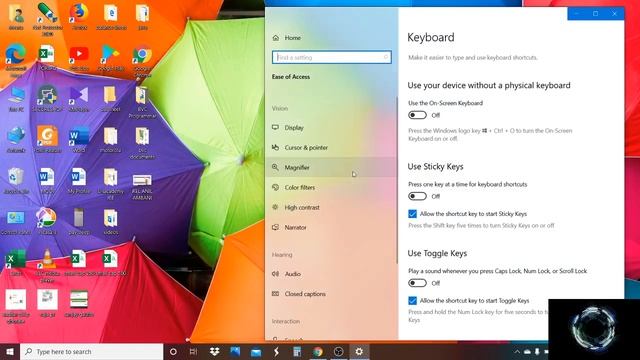Click the search magnifier in Find a setting
The height and width of the screenshot is (360, 640).
tap(386, 58)
